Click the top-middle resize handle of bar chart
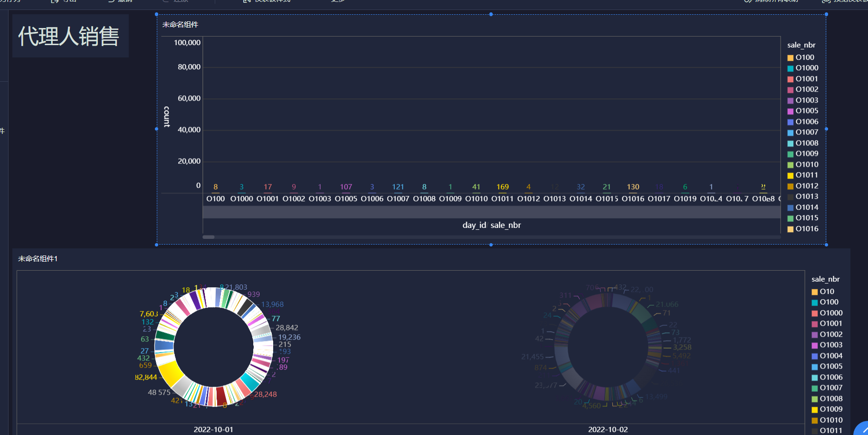868x435 pixels. (x=491, y=14)
